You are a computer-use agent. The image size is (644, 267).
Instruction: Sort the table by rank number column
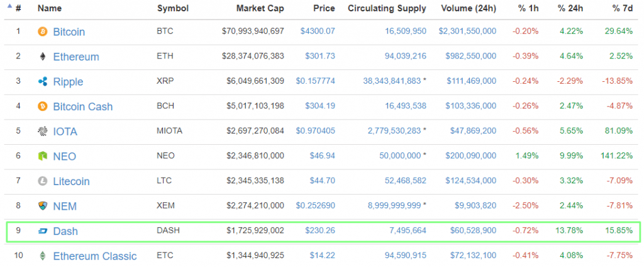18,9
